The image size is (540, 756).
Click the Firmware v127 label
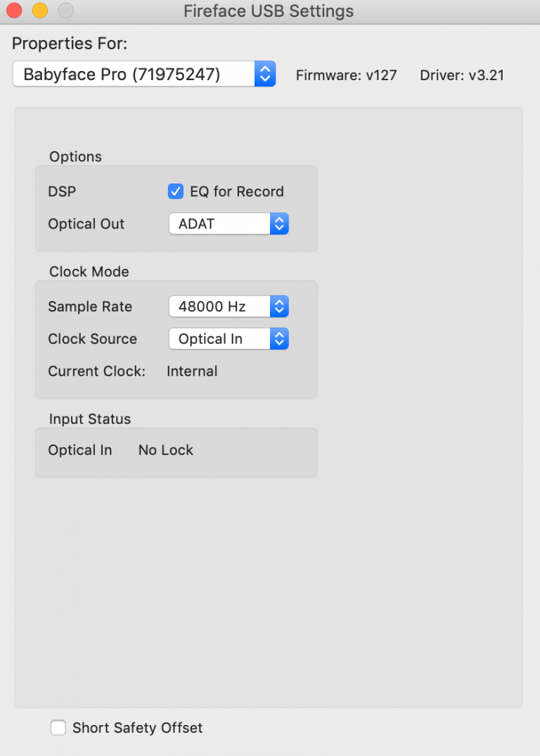point(346,75)
